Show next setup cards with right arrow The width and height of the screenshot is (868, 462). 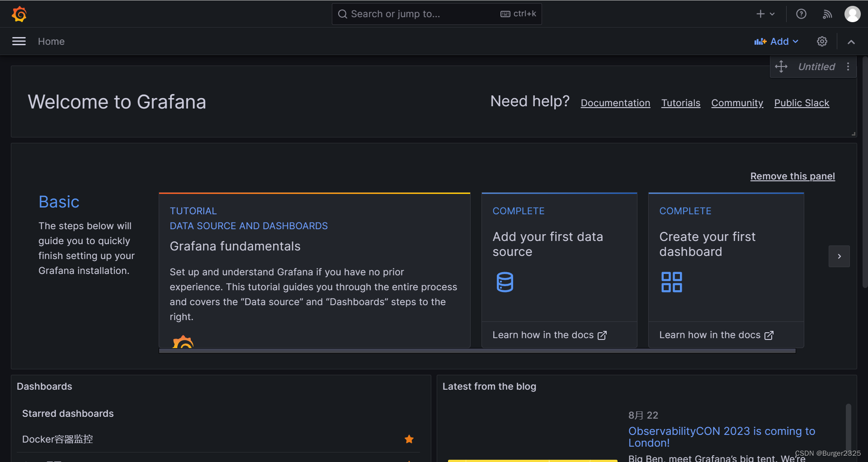(839, 256)
